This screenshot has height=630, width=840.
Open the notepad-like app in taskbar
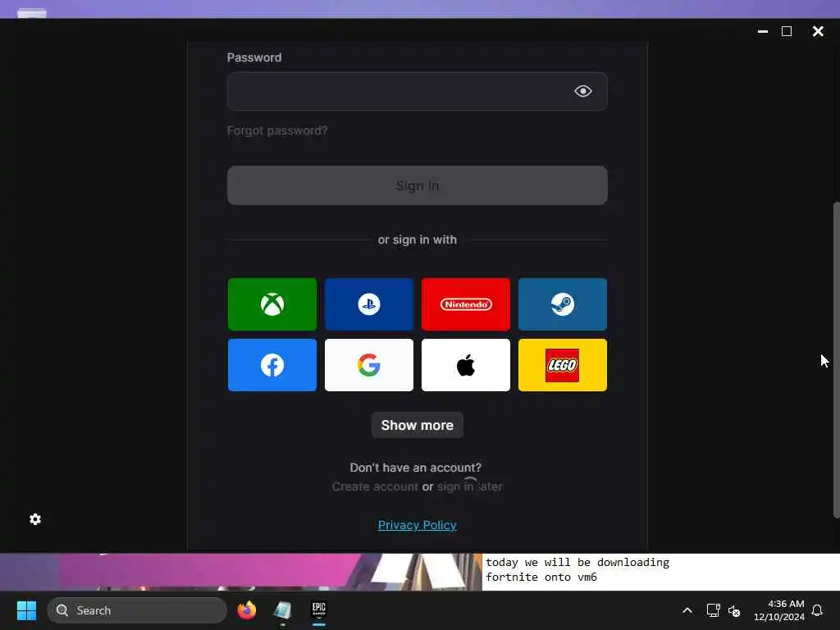click(x=282, y=610)
